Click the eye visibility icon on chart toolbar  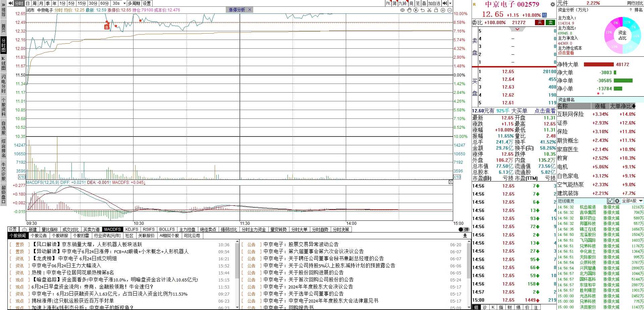pyautogui.click(x=402, y=10)
